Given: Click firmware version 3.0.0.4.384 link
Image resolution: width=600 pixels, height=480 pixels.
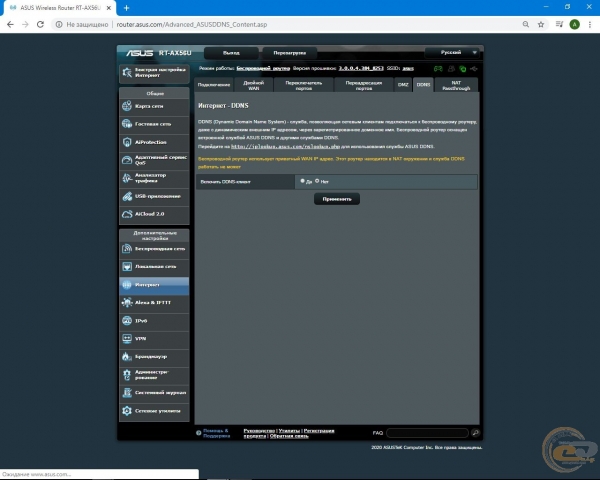Looking at the screenshot, I should [361, 69].
